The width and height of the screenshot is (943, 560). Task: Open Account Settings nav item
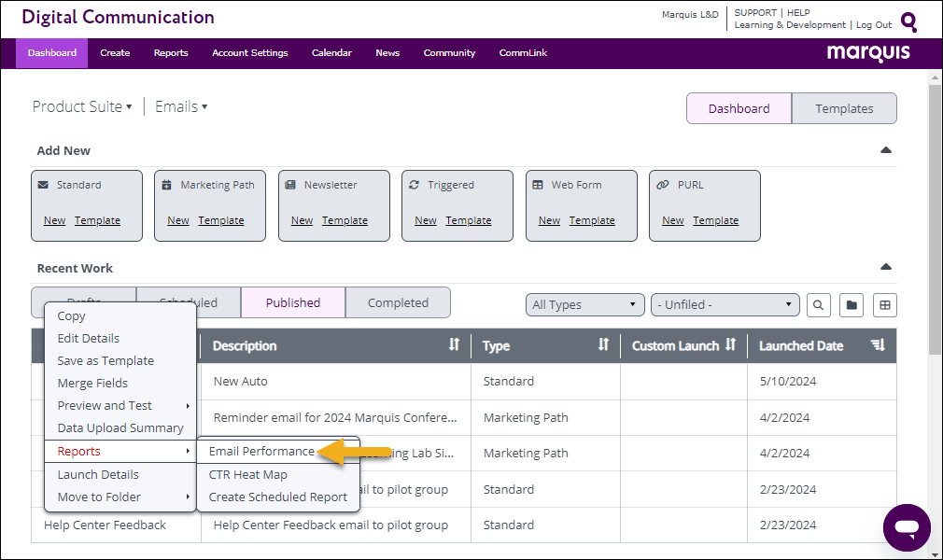[249, 53]
